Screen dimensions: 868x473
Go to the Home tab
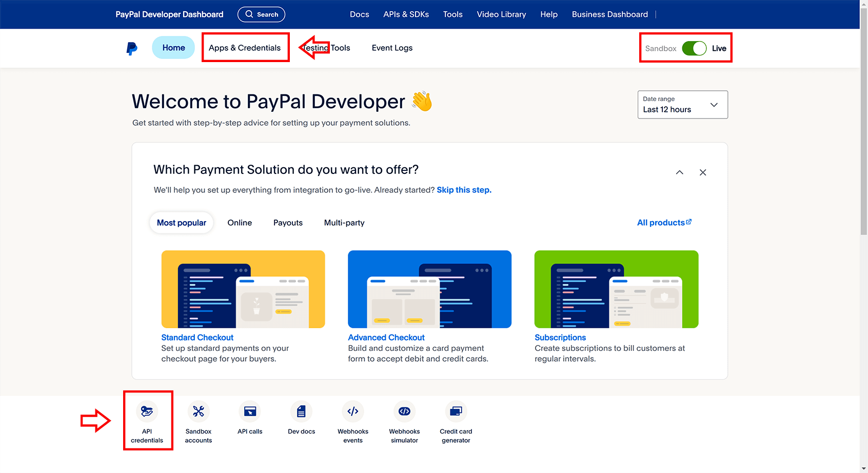click(173, 48)
